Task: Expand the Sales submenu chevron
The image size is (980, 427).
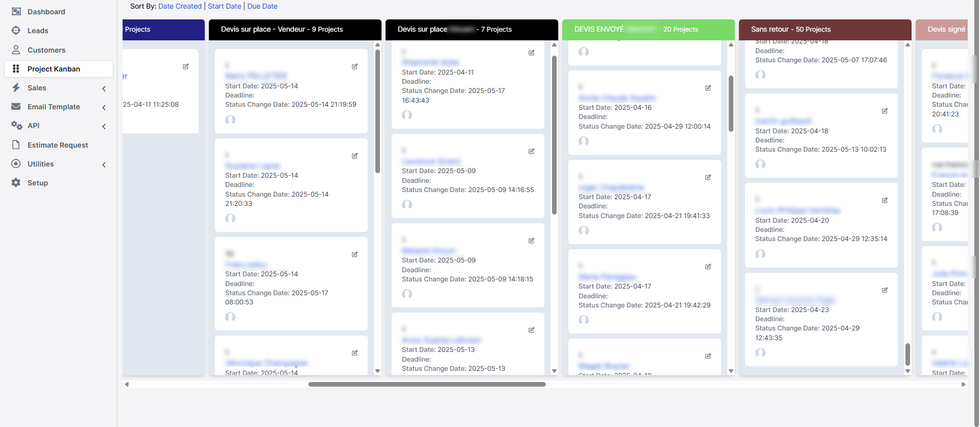Action: click(104, 88)
